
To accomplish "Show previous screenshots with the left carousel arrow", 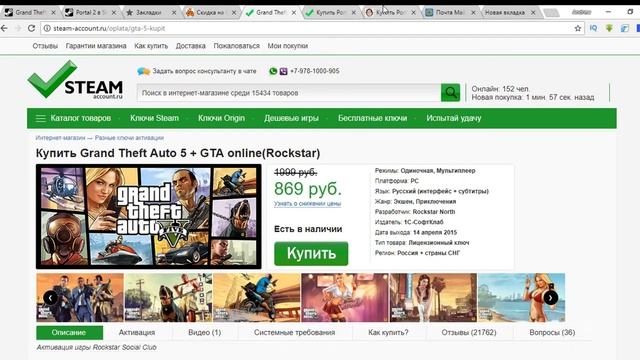I will (50, 298).
